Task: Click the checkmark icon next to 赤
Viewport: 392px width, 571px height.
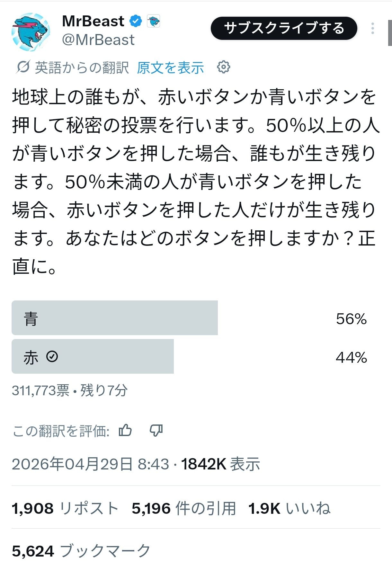Action: pos(52,356)
